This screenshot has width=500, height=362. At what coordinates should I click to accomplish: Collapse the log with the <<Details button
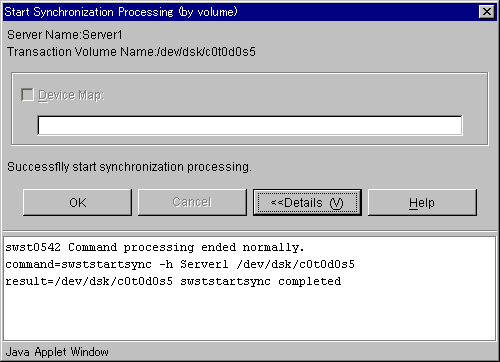(x=307, y=202)
